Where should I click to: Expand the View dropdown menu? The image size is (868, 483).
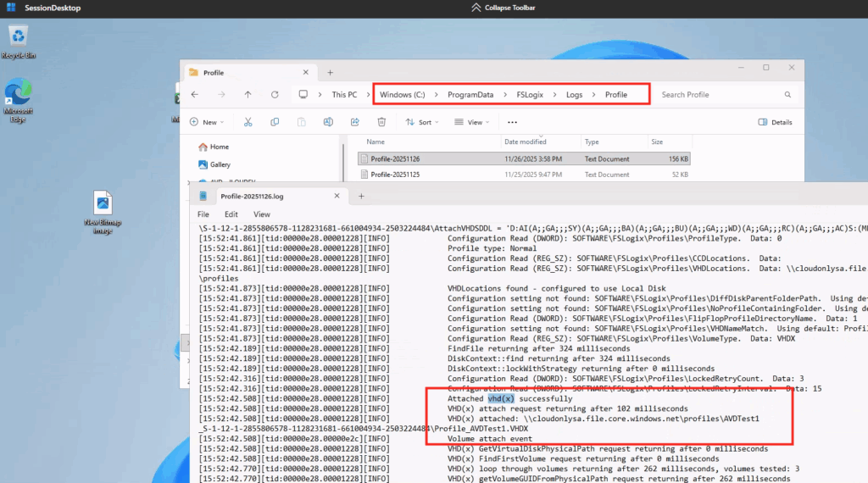point(469,122)
